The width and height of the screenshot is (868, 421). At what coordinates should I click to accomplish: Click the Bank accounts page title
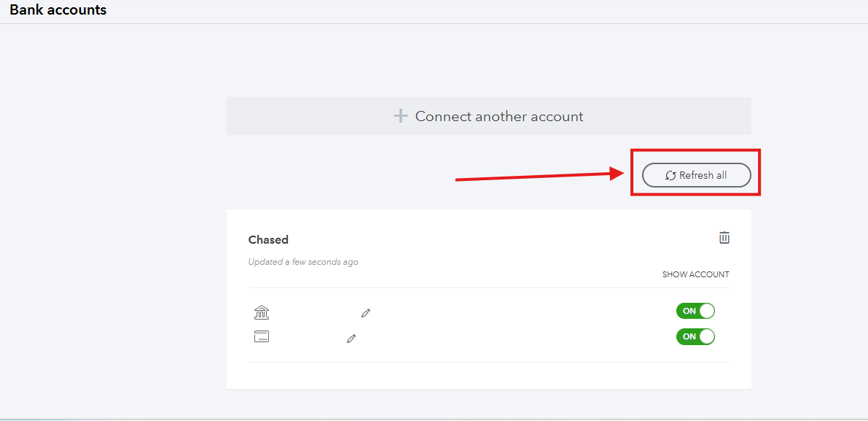coord(58,10)
